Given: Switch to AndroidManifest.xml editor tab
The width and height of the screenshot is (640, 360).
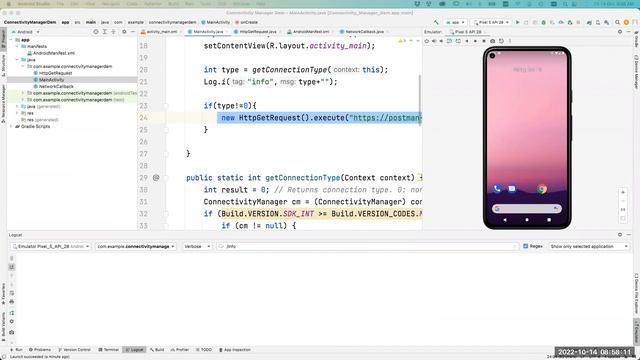Looking at the screenshot, I should point(308,31).
